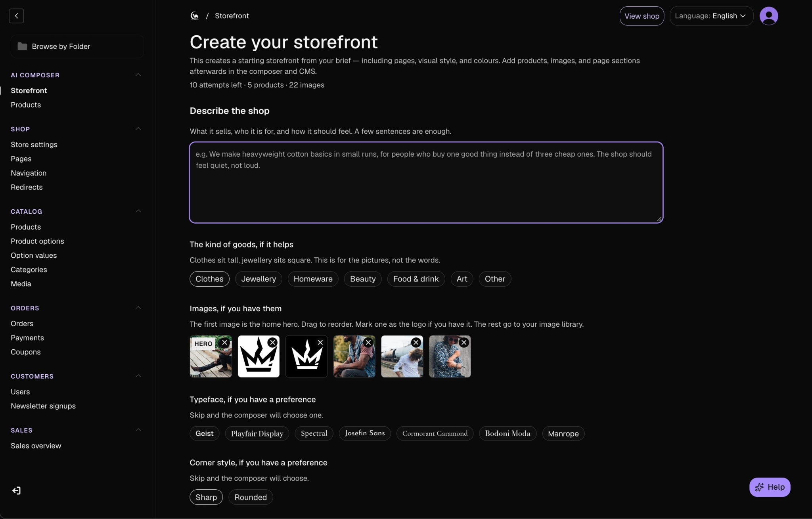Remove the white shirt train image

(x=416, y=342)
